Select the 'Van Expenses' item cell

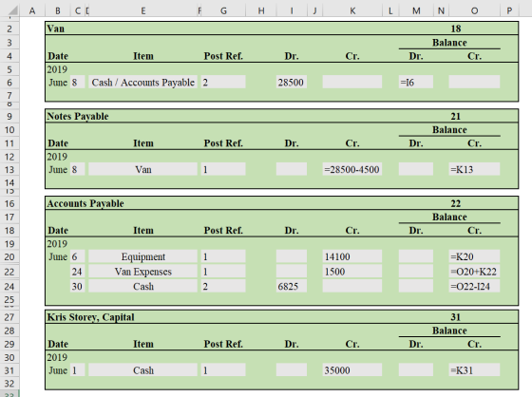[x=142, y=272]
